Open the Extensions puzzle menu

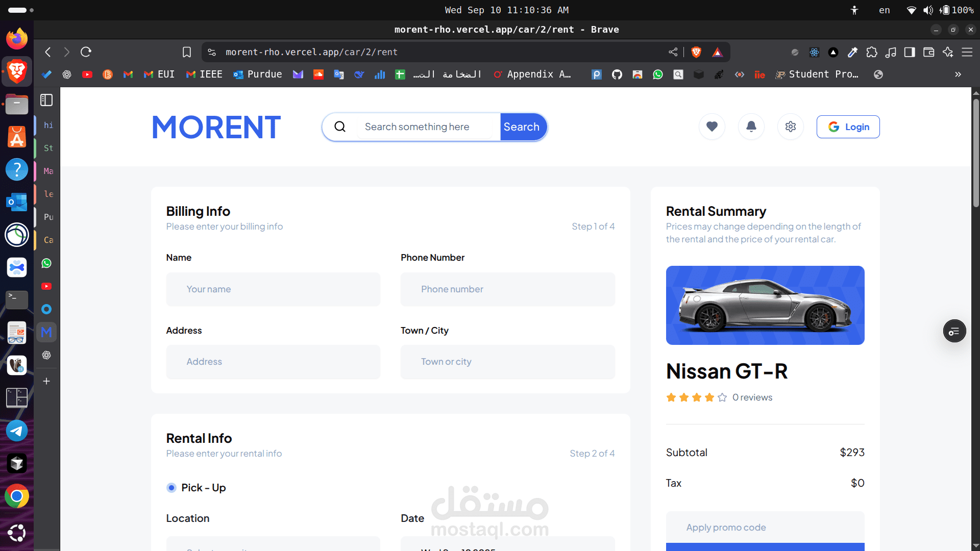point(872,52)
